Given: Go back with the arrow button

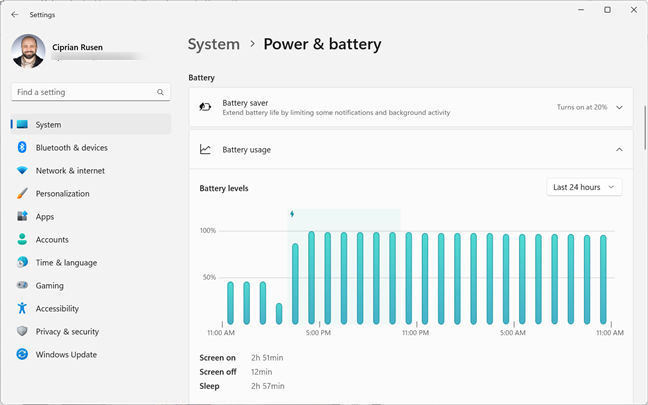Looking at the screenshot, I should [14, 15].
